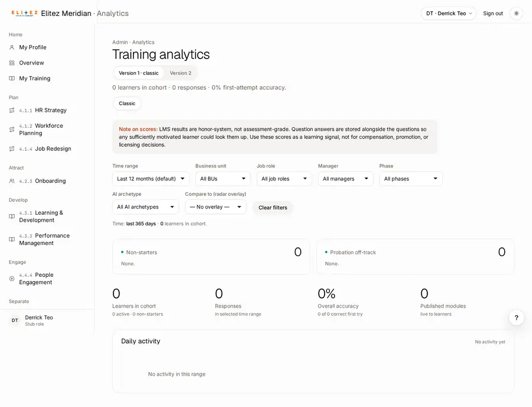
Task: Open the Non-starters summary card
Action: [211, 257]
